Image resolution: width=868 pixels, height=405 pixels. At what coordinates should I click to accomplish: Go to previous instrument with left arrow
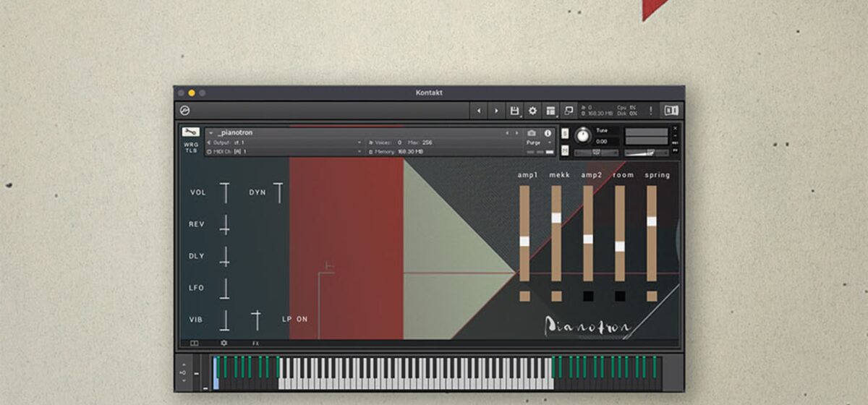(478, 111)
